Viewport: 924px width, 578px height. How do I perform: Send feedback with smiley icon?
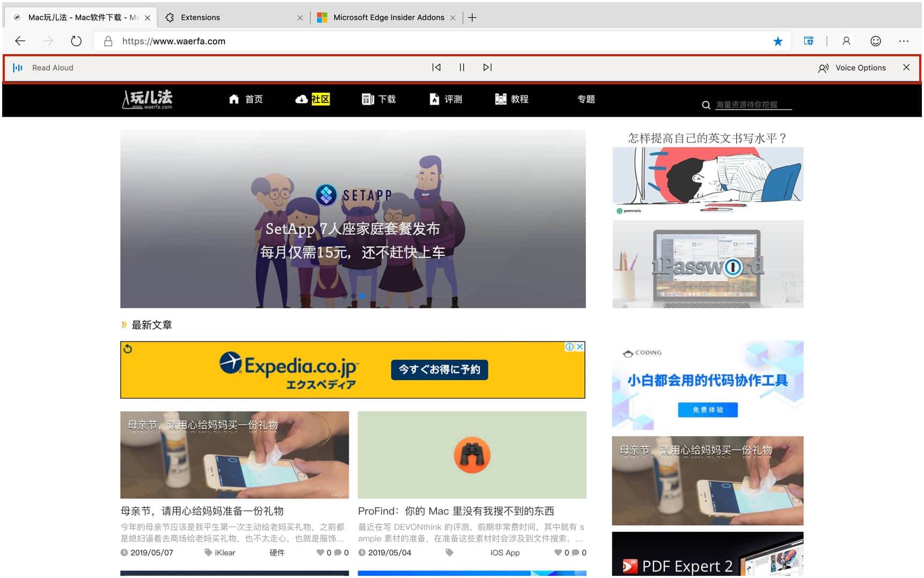(x=875, y=41)
